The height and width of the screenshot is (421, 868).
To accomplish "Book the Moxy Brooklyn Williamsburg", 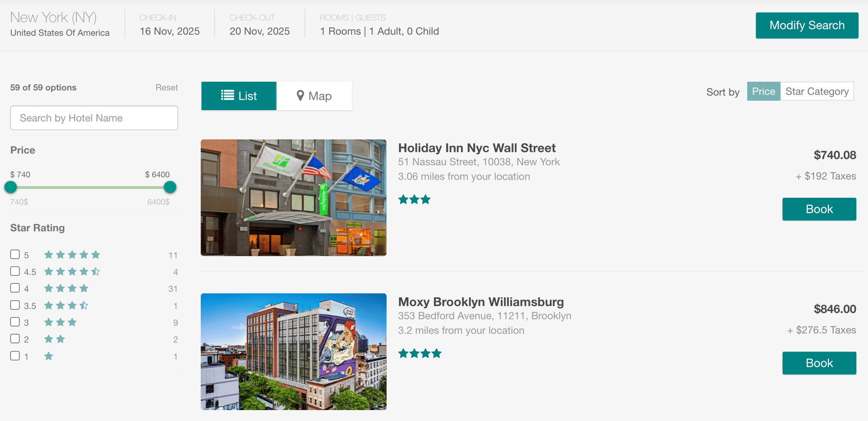I will [x=819, y=363].
